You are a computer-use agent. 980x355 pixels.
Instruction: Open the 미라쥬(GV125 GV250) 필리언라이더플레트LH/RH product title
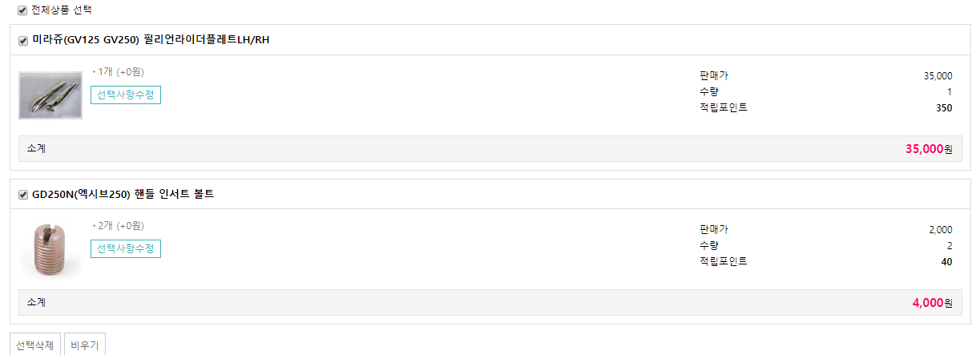[x=151, y=40]
